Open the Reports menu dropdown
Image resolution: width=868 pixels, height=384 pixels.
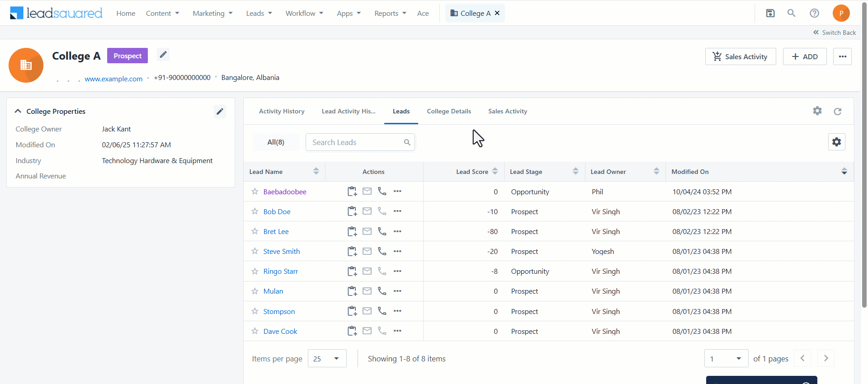[x=390, y=14]
